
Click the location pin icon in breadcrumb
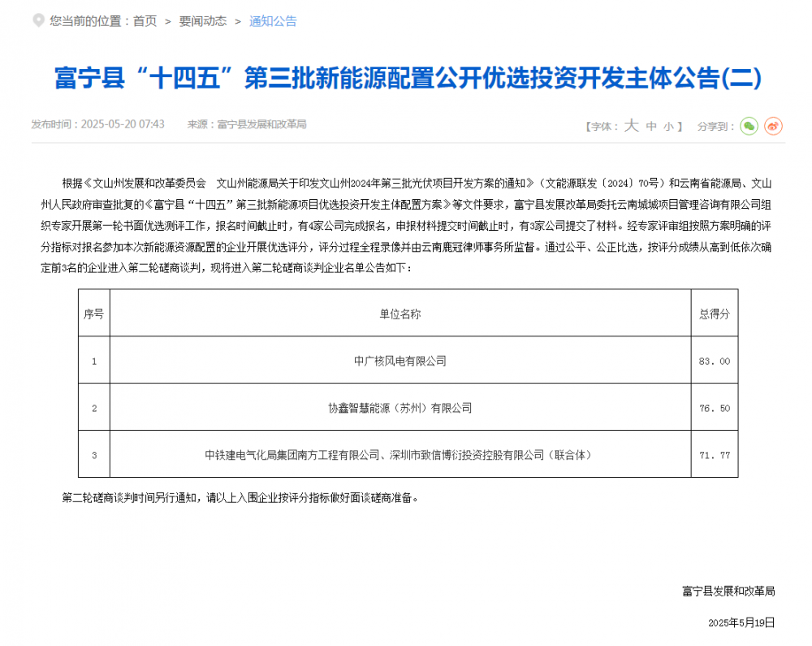click(38, 21)
